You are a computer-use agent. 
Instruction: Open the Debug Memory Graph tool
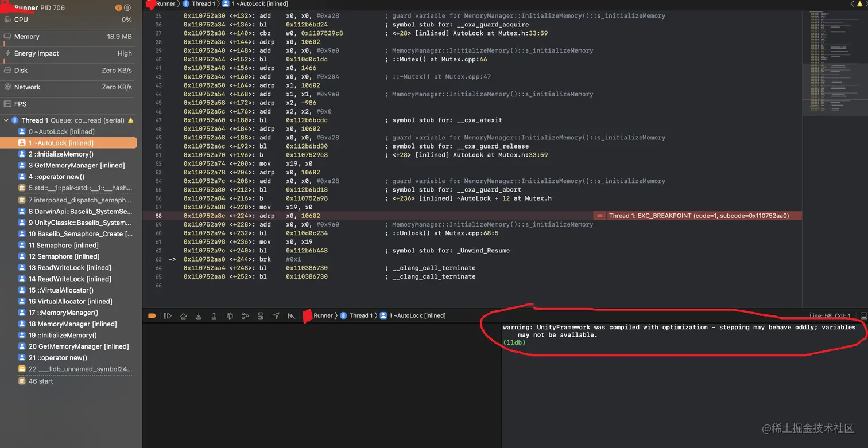coord(245,316)
